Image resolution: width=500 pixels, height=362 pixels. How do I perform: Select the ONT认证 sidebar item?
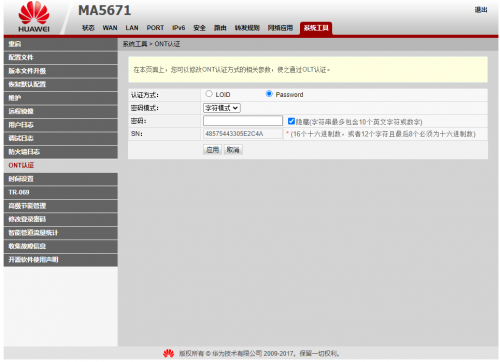(x=61, y=165)
